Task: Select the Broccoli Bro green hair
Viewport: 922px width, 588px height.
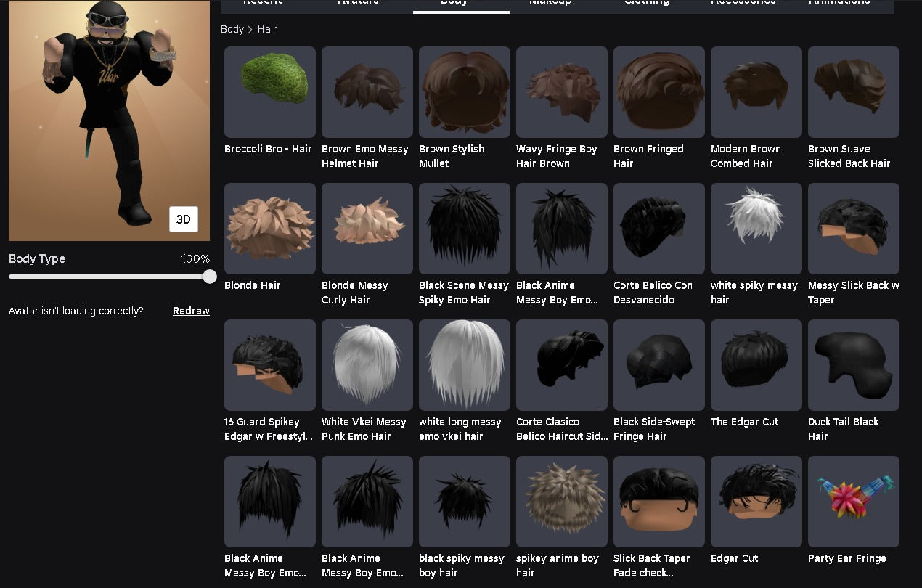Action: pyautogui.click(x=270, y=92)
